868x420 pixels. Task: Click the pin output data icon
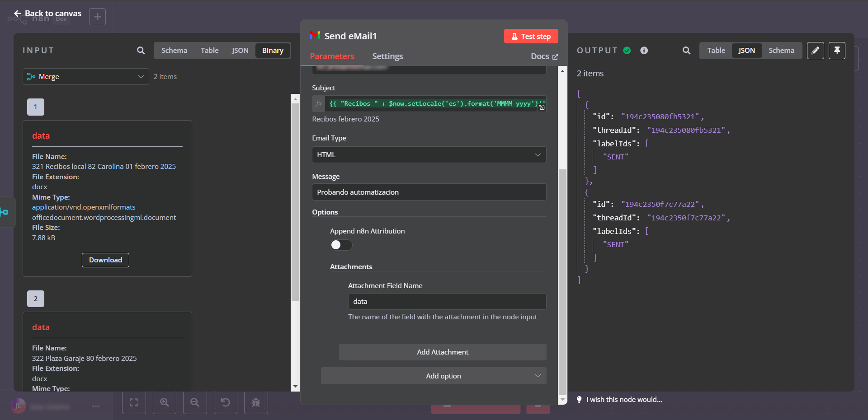(837, 51)
